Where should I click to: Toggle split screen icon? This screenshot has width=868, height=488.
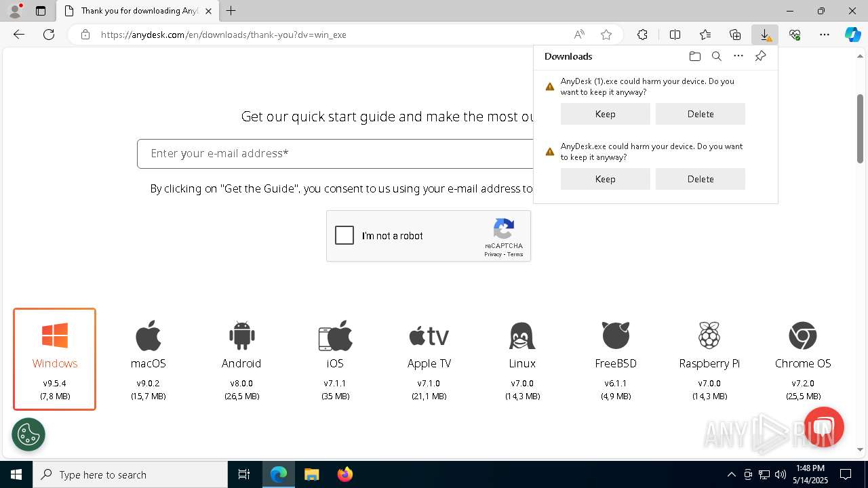click(x=675, y=35)
